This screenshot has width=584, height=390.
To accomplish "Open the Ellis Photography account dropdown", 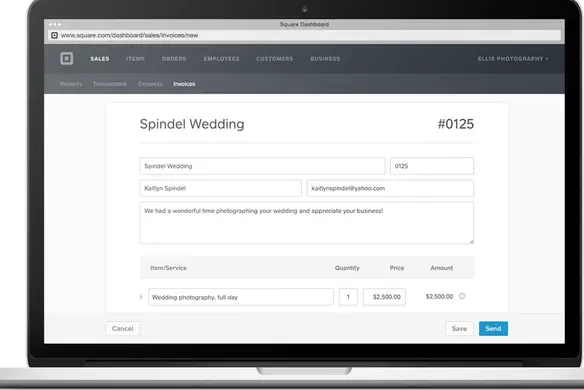I will (513, 59).
